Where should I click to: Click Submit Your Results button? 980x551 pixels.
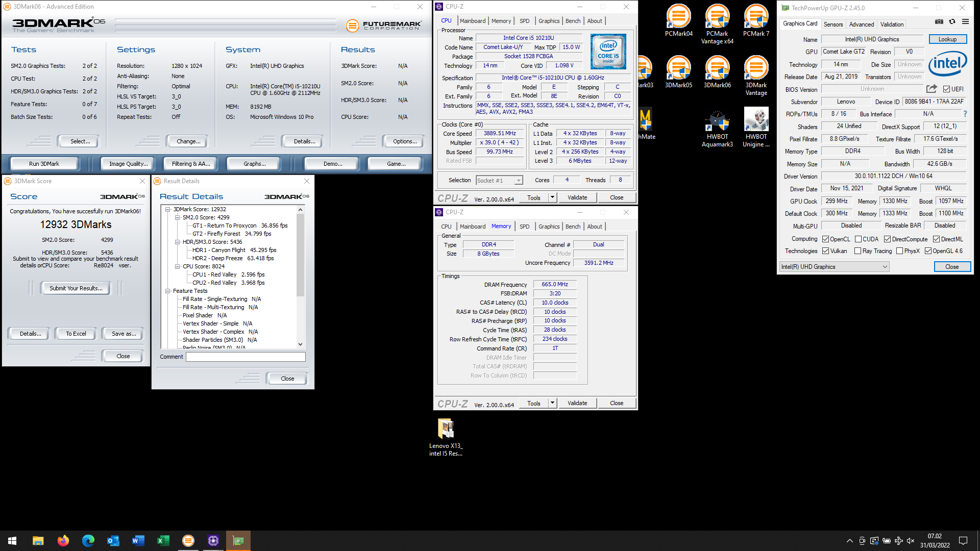pos(76,288)
